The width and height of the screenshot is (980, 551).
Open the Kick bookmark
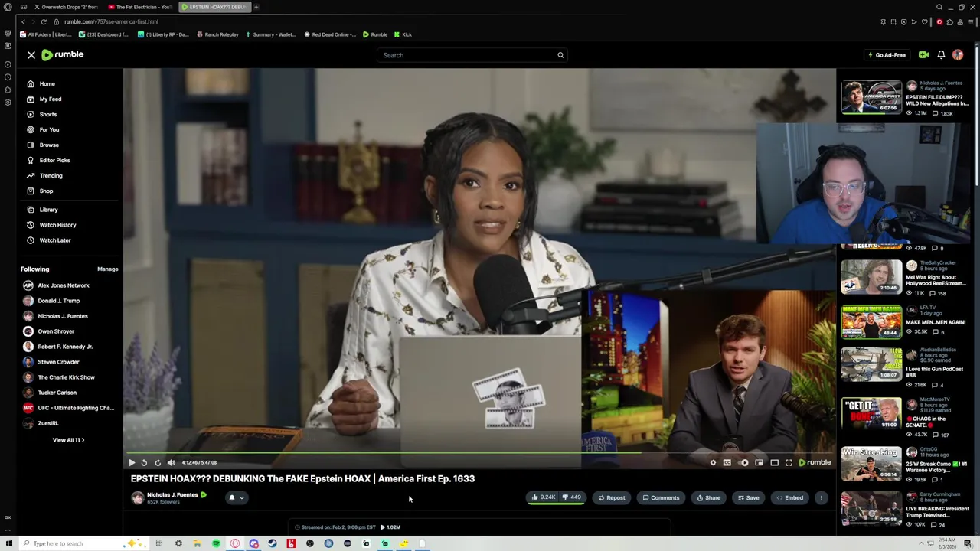[403, 34]
